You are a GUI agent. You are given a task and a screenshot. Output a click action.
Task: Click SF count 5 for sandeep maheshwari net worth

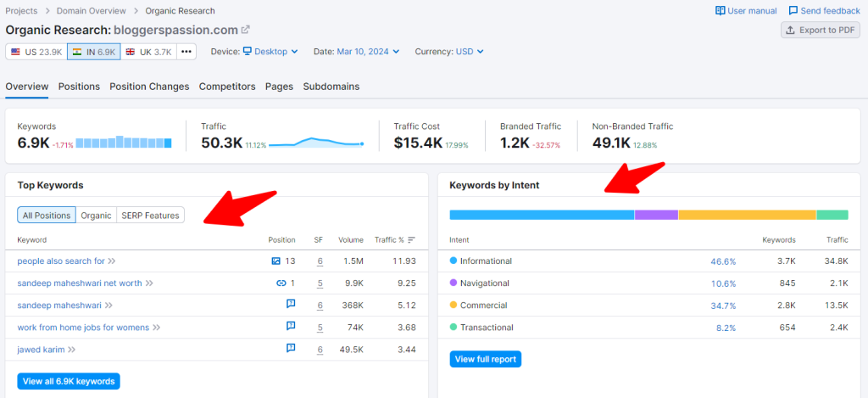[x=320, y=283]
